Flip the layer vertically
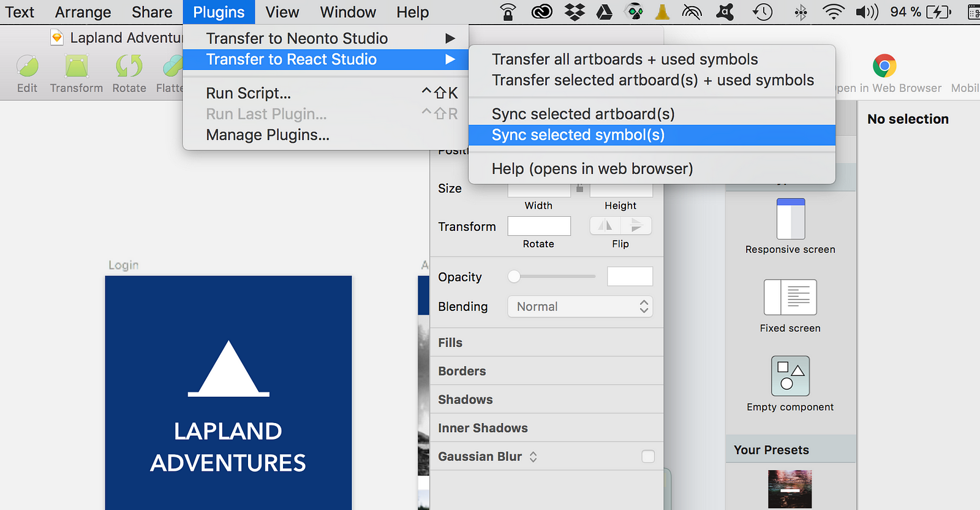 pyautogui.click(x=636, y=226)
